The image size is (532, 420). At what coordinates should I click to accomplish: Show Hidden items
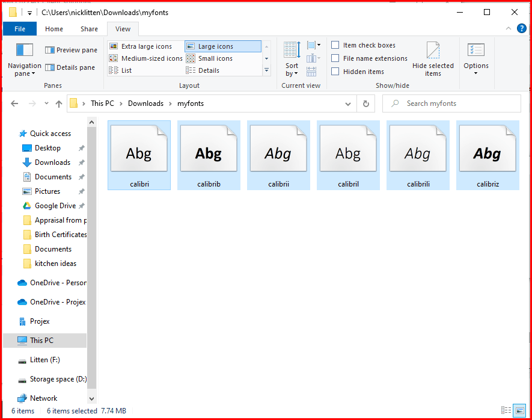pos(358,72)
